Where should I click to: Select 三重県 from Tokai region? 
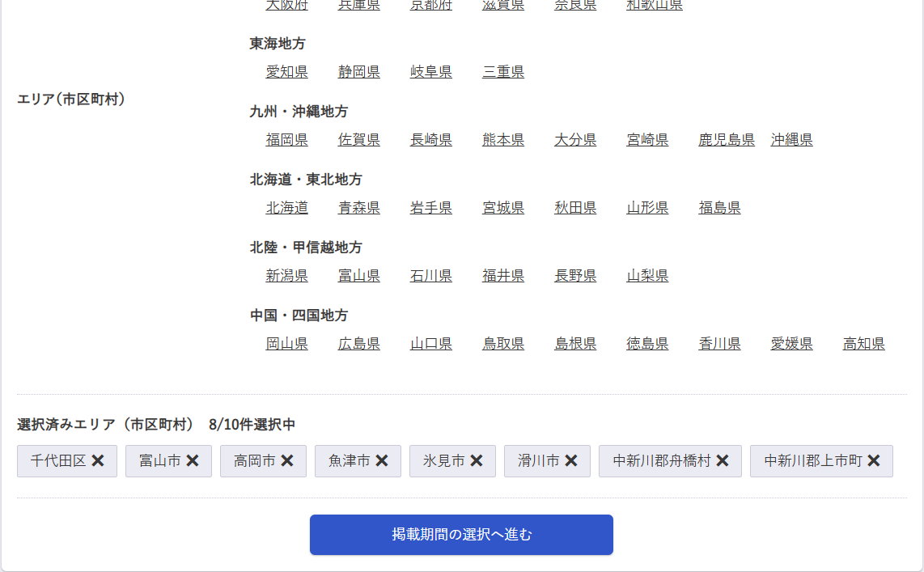tap(503, 72)
